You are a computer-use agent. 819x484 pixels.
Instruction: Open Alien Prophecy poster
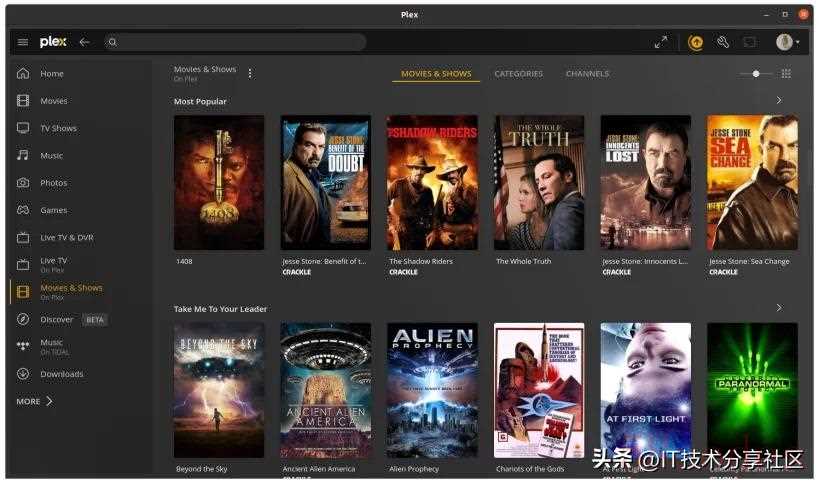click(432, 391)
